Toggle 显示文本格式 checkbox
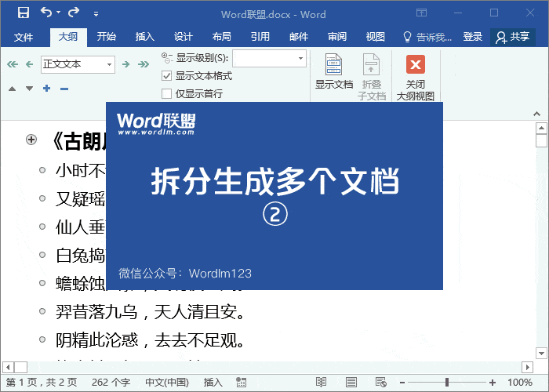549x392 pixels. click(x=166, y=76)
